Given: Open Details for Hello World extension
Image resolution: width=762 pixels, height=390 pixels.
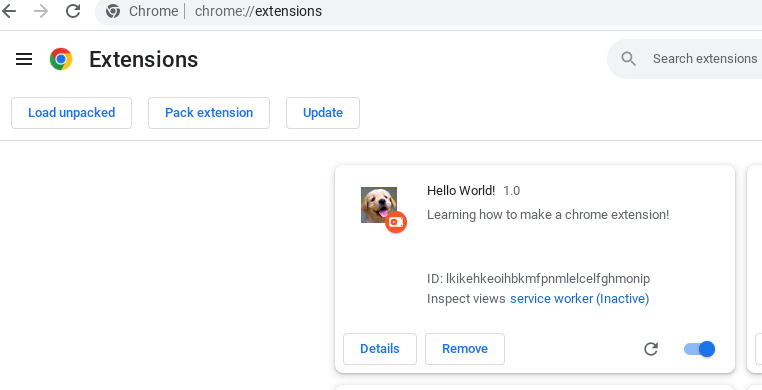Looking at the screenshot, I should coord(380,349).
